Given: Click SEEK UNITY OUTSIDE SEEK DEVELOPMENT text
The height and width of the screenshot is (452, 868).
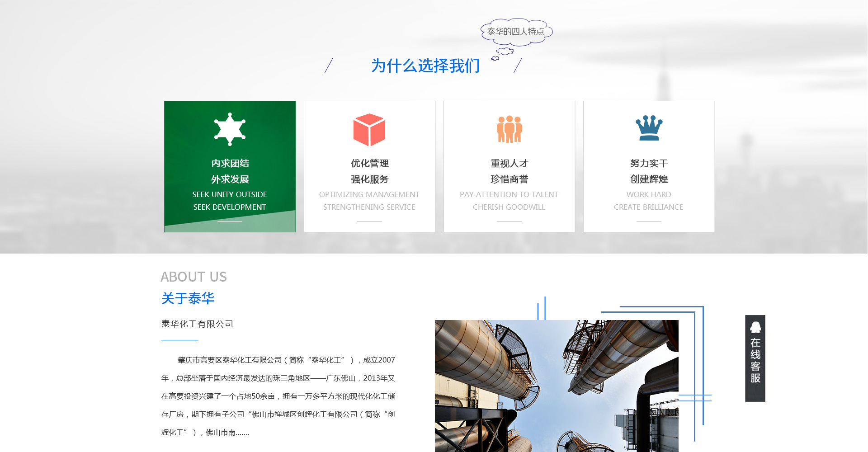Looking at the screenshot, I should point(230,201).
